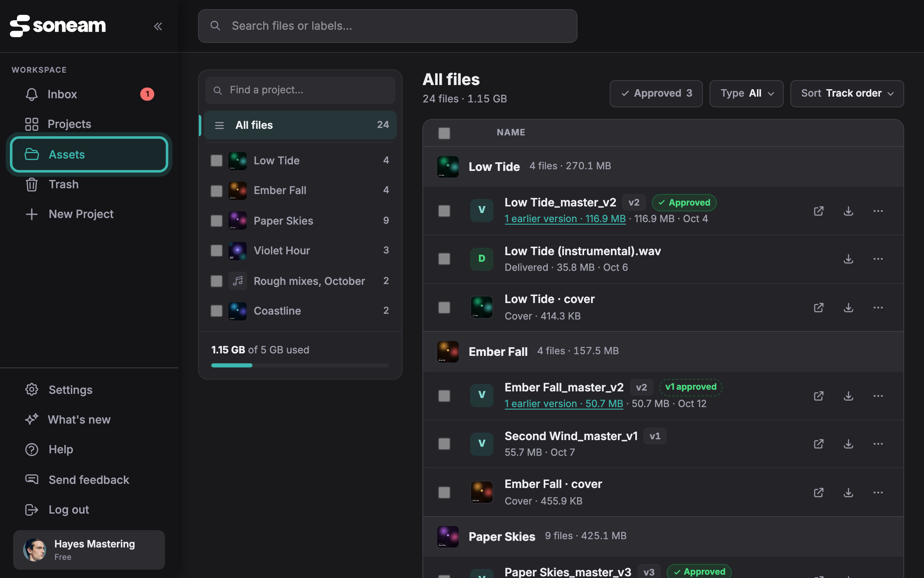Click the Soneam logo

[58, 26]
